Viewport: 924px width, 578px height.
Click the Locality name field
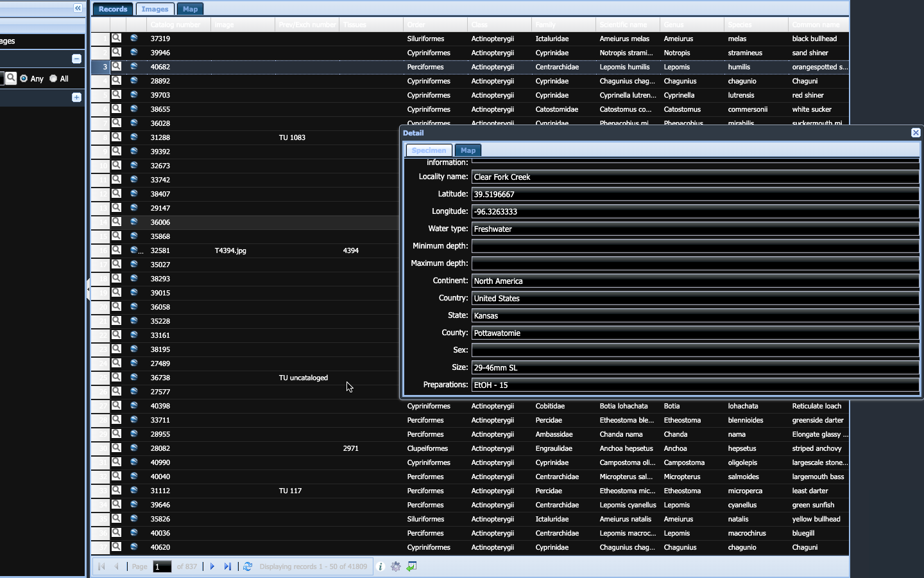[696, 177]
